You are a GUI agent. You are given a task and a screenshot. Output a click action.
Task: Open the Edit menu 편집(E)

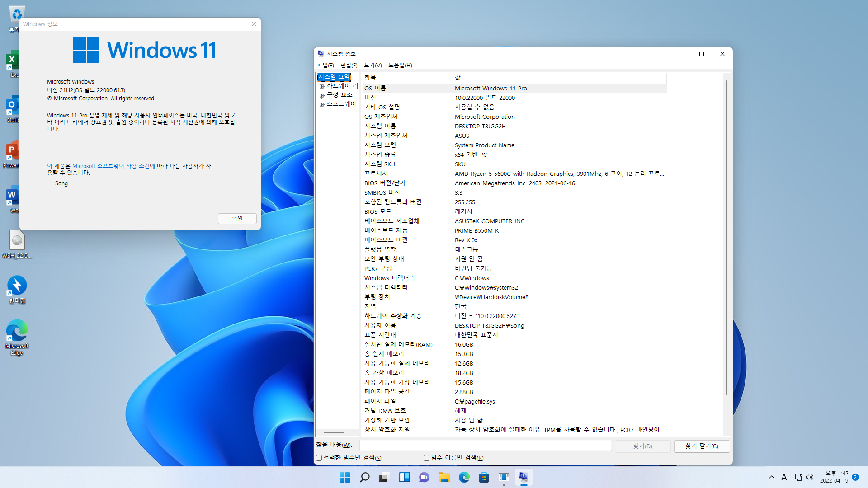[349, 65]
